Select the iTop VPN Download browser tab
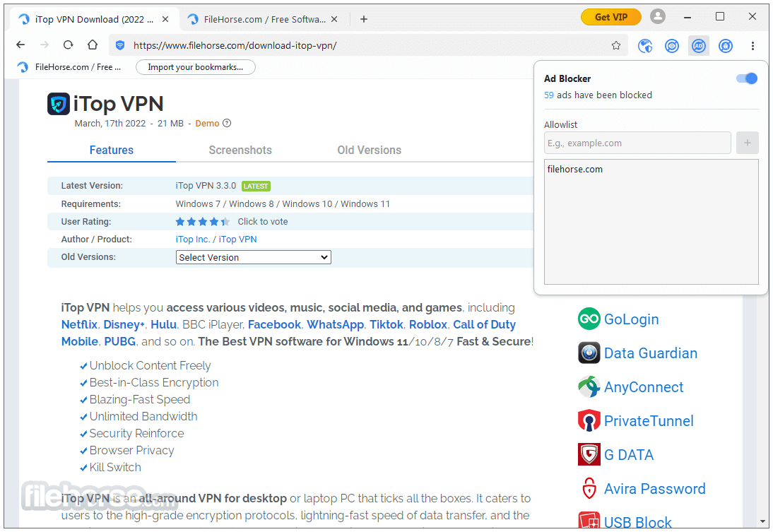The width and height of the screenshot is (773, 532). click(94, 19)
